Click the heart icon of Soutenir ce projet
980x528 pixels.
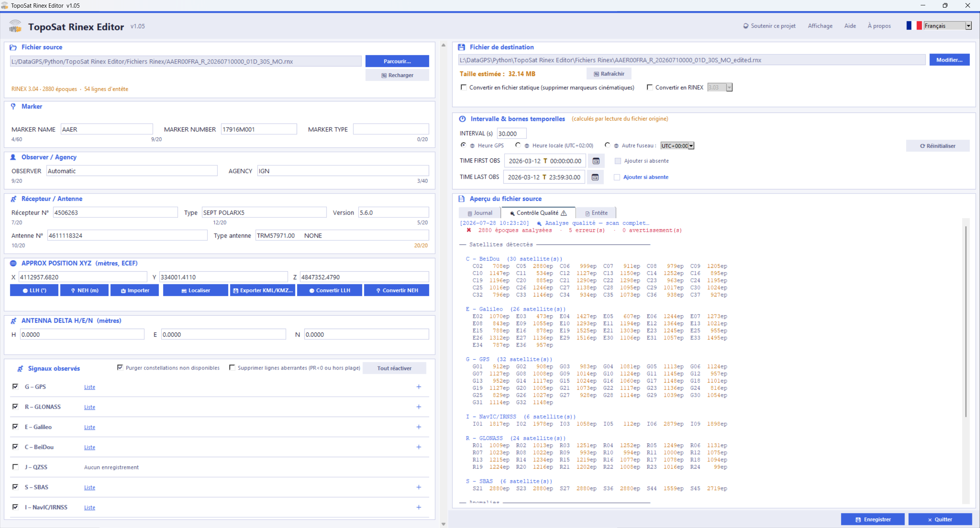[746, 26]
